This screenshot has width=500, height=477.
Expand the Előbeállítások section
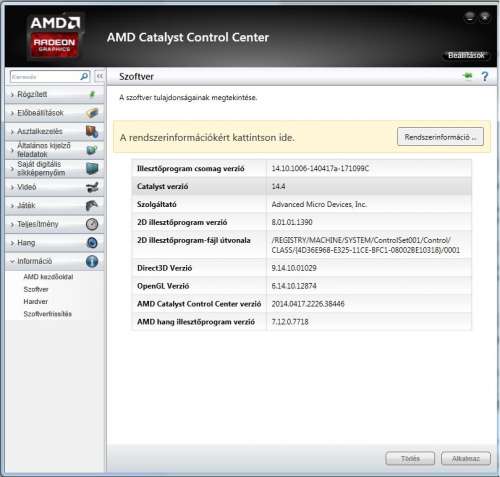(x=12, y=113)
